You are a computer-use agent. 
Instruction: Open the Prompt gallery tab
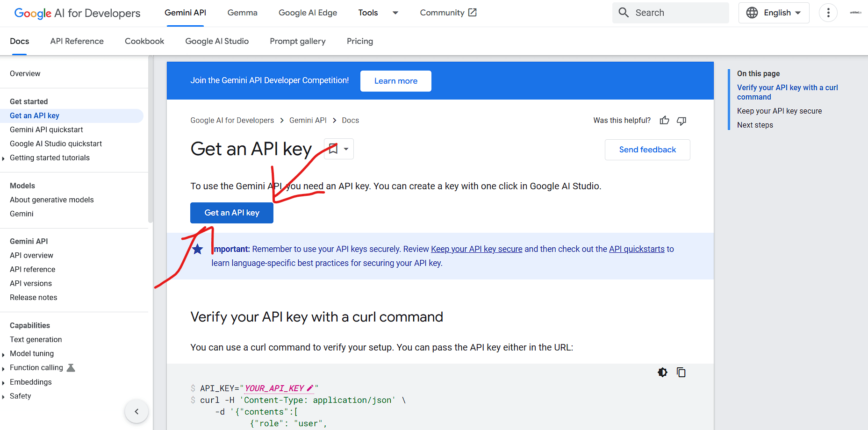click(298, 41)
